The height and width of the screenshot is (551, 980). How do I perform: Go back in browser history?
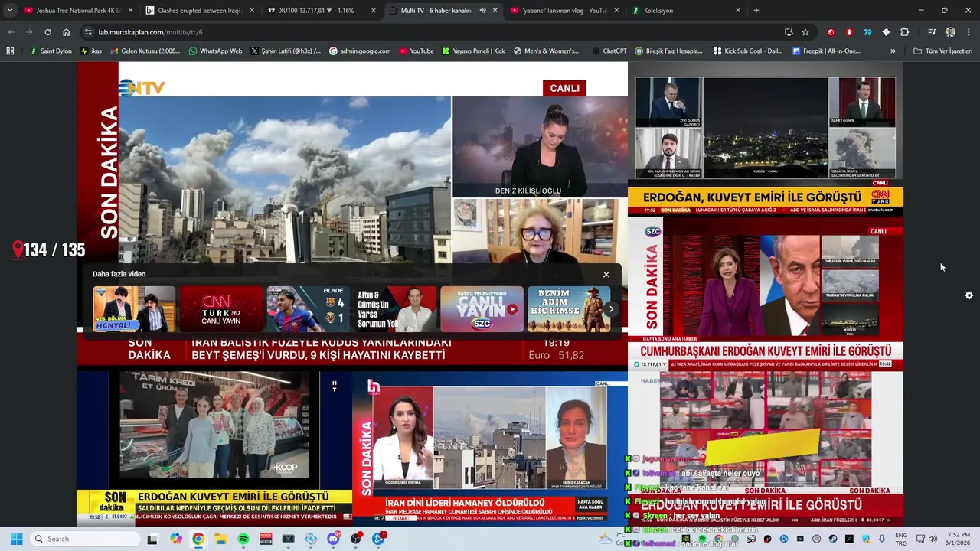click(x=11, y=32)
